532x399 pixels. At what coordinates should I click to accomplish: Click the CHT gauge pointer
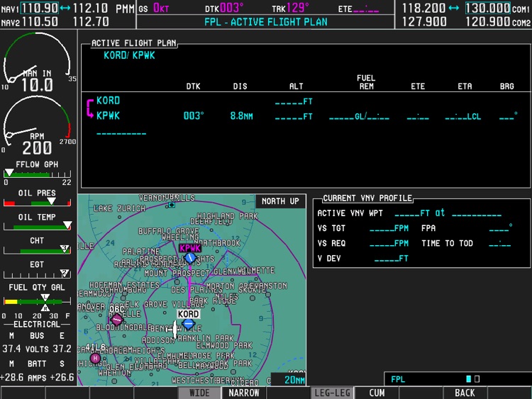point(65,249)
